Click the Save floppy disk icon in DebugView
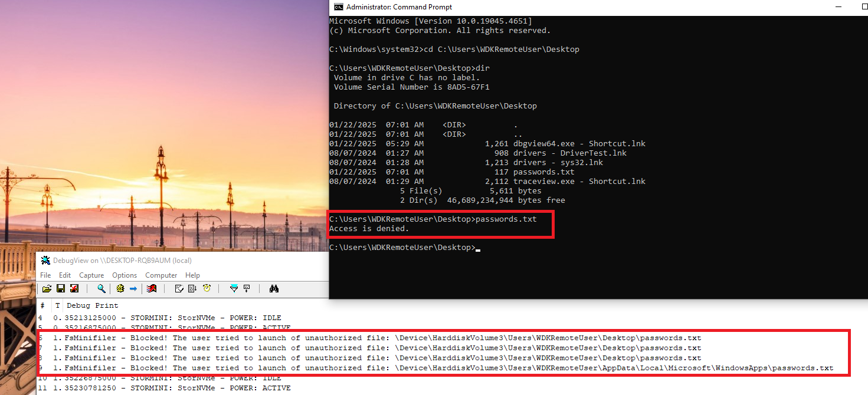Screen dimensions: 868x395 pyautogui.click(x=60, y=288)
